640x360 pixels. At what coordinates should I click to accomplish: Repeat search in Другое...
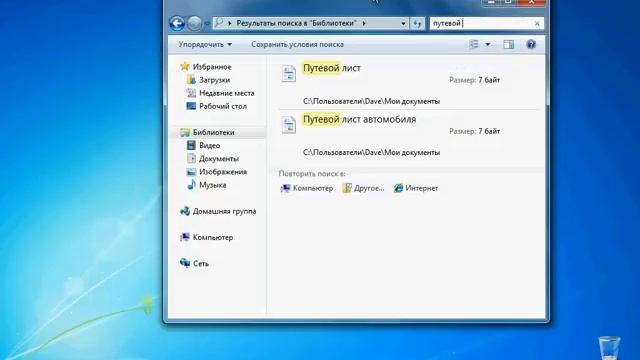(x=363, y=188)
